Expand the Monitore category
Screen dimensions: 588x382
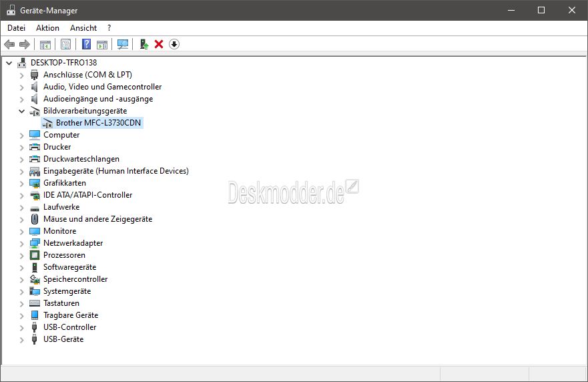[x=22, y=231]
